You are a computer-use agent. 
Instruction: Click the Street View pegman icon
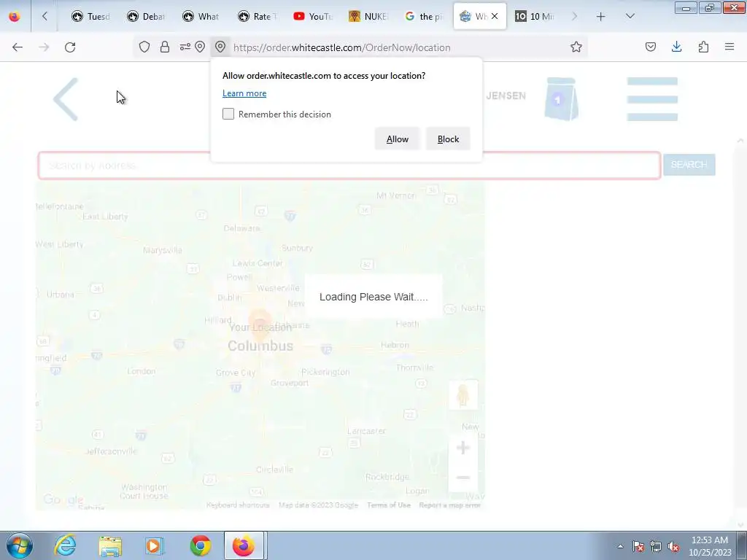(x=462, y=394)
